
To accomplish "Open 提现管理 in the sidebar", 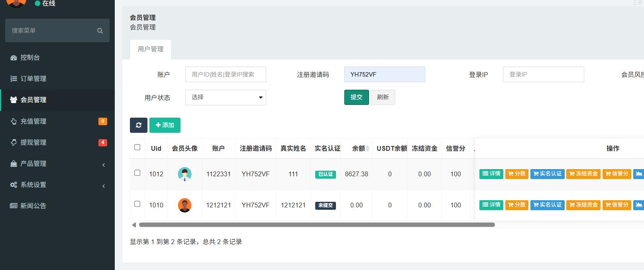I will pyautogui.click(x=33, y=142).
